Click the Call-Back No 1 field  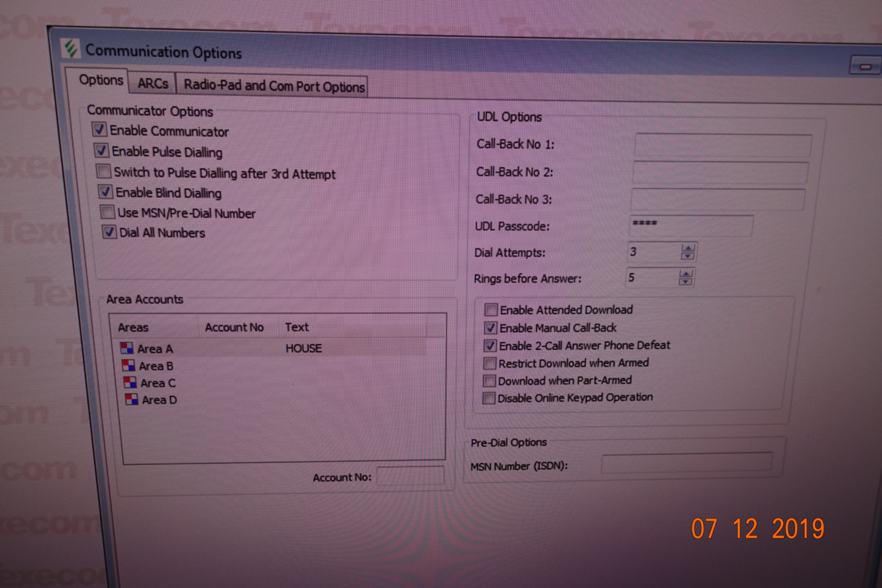click(722, 145)
